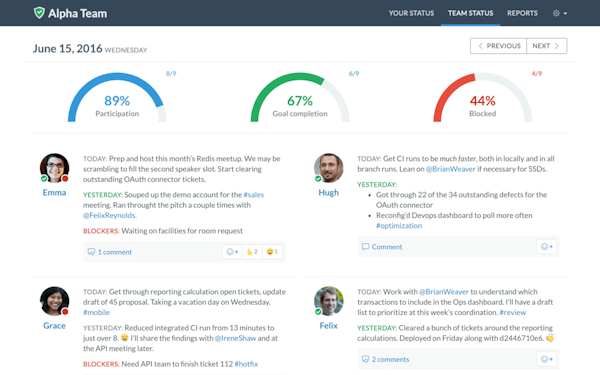600x375 pixels.
Task: Open Emma's profile avatar
Action: coord(54,168)
